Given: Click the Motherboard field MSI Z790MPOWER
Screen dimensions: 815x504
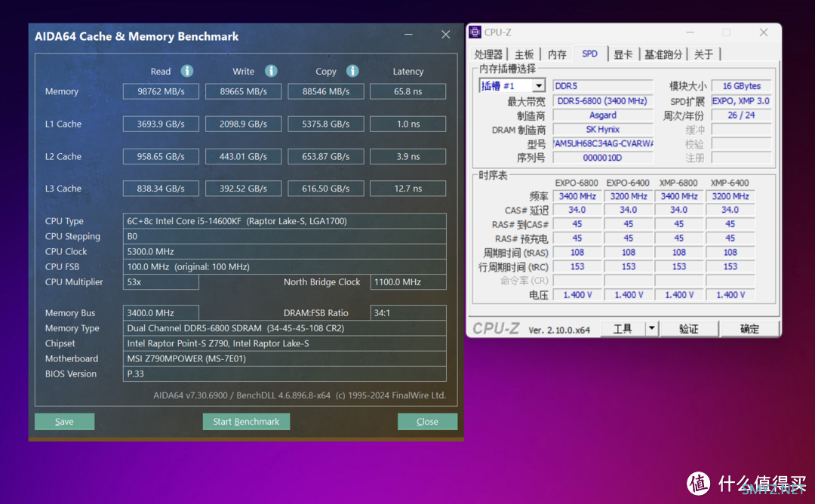Looking at the screenshot, I should point(284,358).
